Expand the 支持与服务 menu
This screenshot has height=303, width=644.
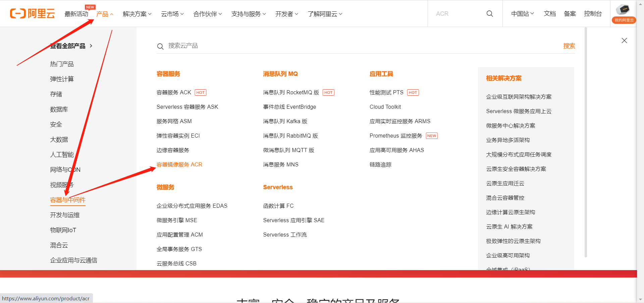pos(249,14)
